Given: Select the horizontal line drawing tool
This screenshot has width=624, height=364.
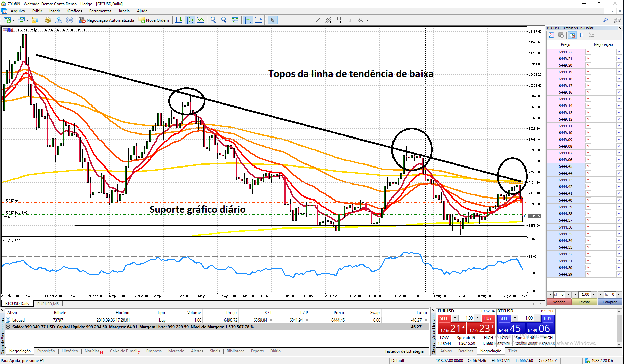Looking at the screenshot, I should [307, 20].
